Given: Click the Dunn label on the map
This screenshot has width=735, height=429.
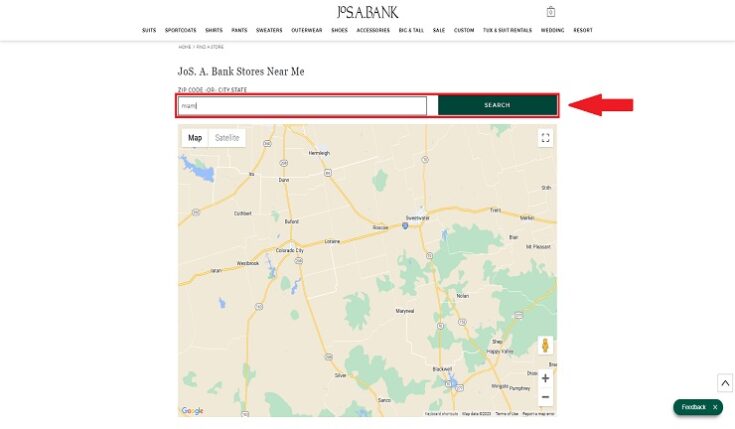Looking at the screenshot, I should [284, 180].
